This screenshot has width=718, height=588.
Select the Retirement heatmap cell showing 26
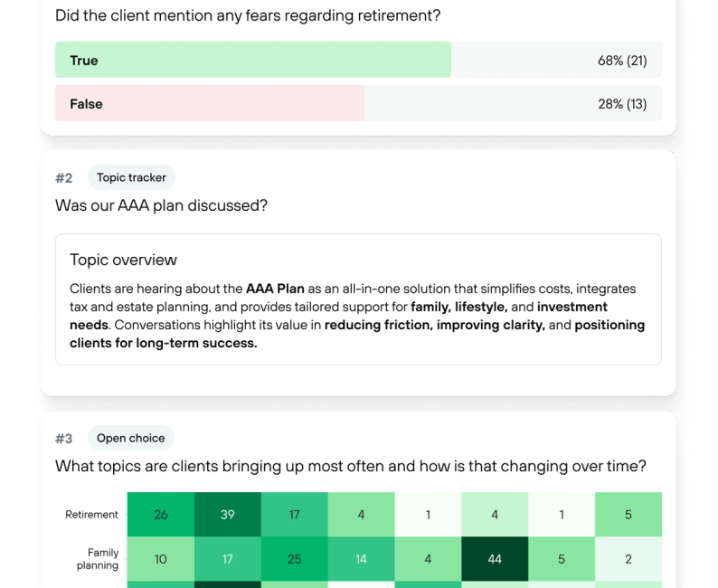(160, 515)
